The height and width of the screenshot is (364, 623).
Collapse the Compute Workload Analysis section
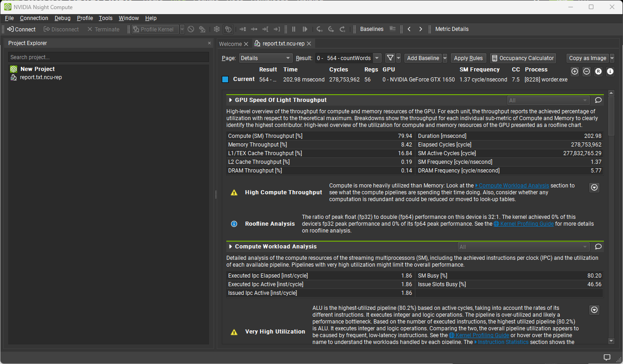[x=230, y=247]
